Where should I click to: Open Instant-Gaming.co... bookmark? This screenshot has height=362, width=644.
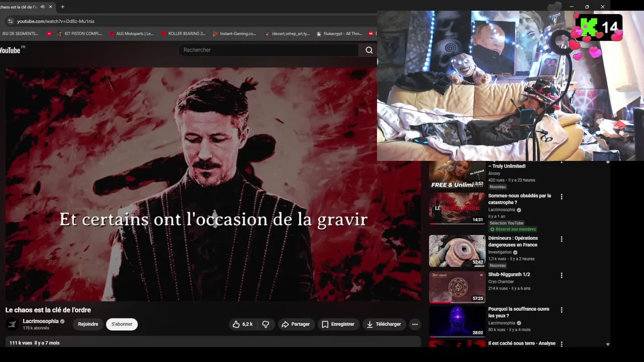(234, 34)
